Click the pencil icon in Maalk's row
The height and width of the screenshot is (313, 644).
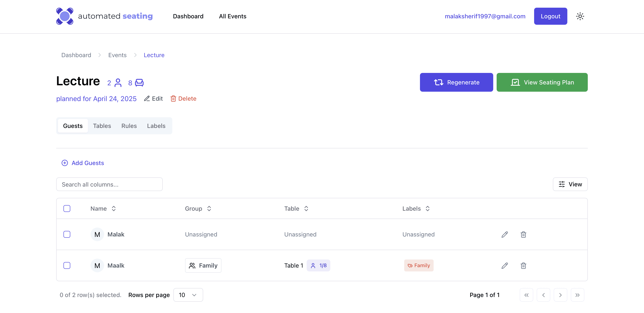pos(505,265)
